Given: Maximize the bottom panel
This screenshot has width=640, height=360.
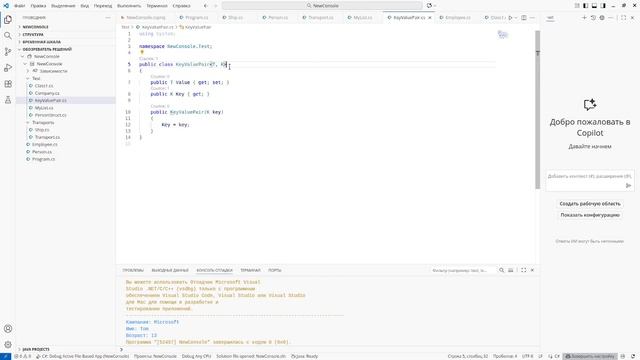Looking at the screenshot, I should pos(524,270).
